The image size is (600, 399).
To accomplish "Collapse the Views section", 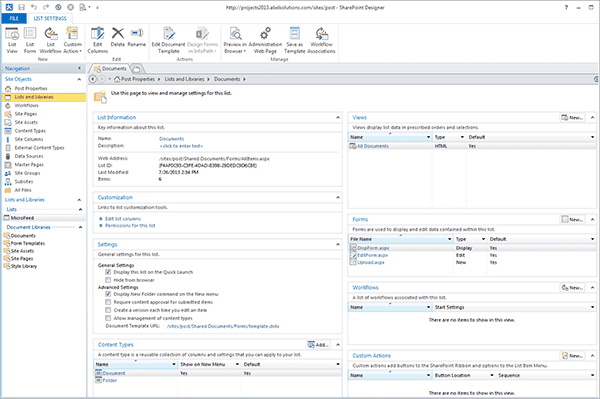I will coord(592,117).
